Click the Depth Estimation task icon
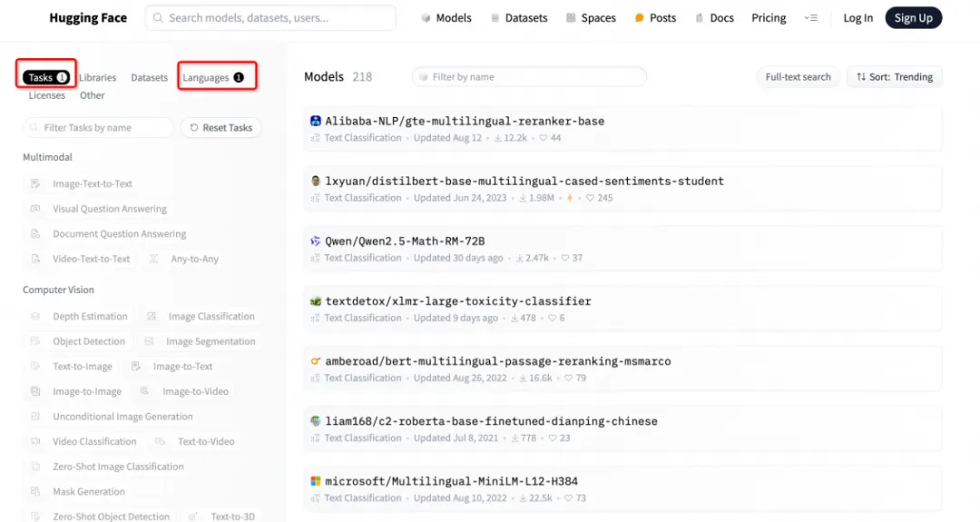This screenshot has height=522, width=980. coord(35,316)
